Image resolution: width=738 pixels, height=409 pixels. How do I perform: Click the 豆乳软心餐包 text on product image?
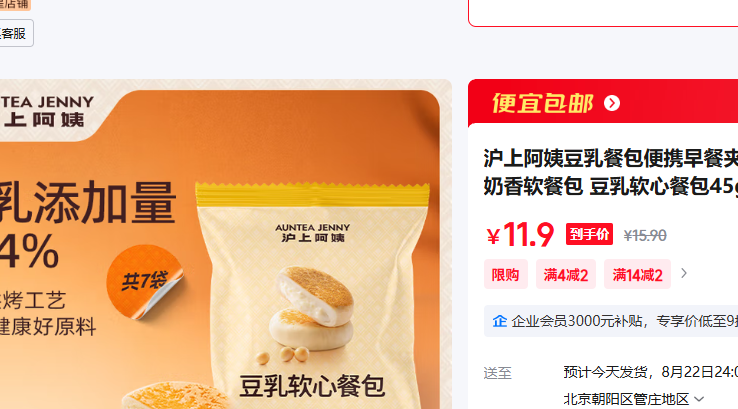[x=312, y=386]
